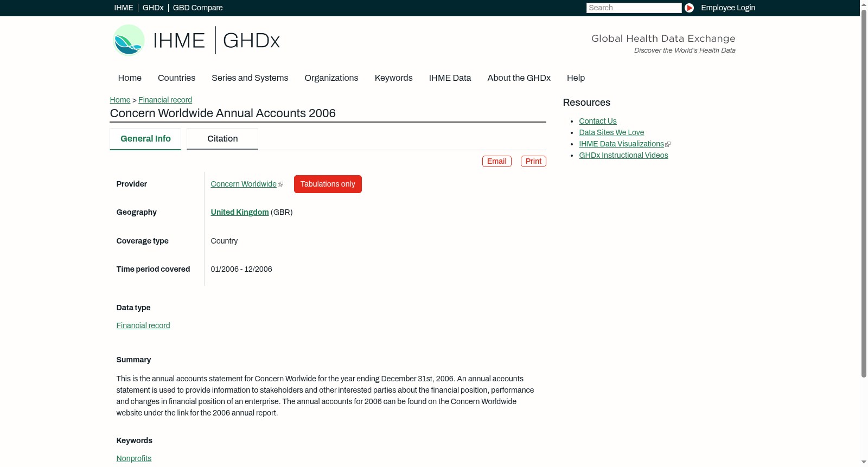Click the page title Concern Worldwide Annual Accounts 2006
This screenshot has width=868, height=467.
[222, 113]
